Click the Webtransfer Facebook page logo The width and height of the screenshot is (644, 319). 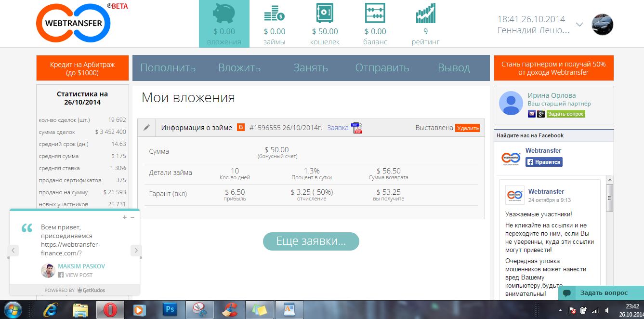point(511,158)
